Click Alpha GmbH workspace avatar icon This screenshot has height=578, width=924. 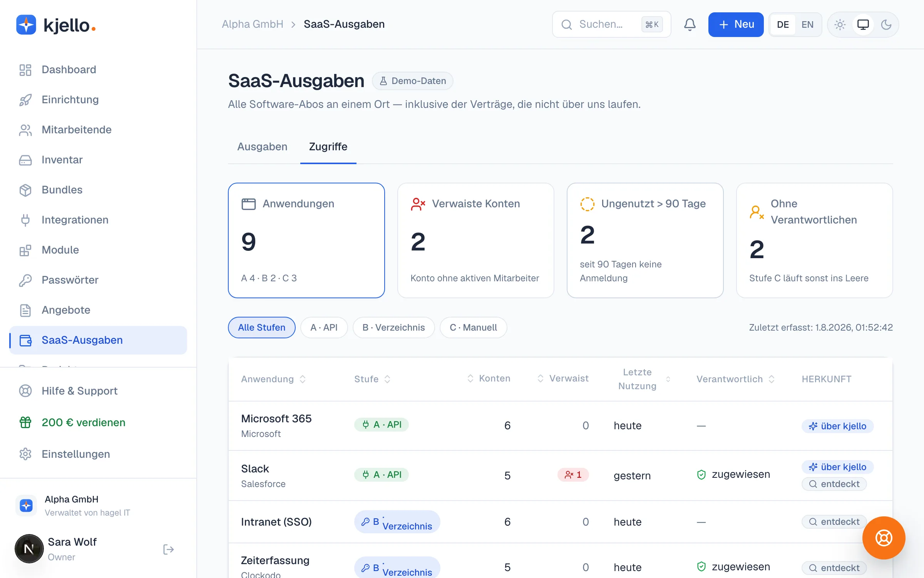(26, 506)
